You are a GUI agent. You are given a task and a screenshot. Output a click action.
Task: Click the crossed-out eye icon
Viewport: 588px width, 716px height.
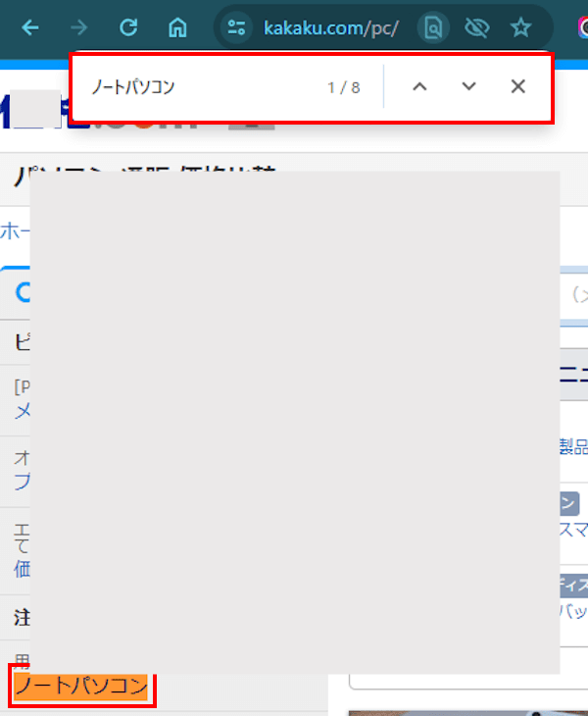click(x=476, y=28)
